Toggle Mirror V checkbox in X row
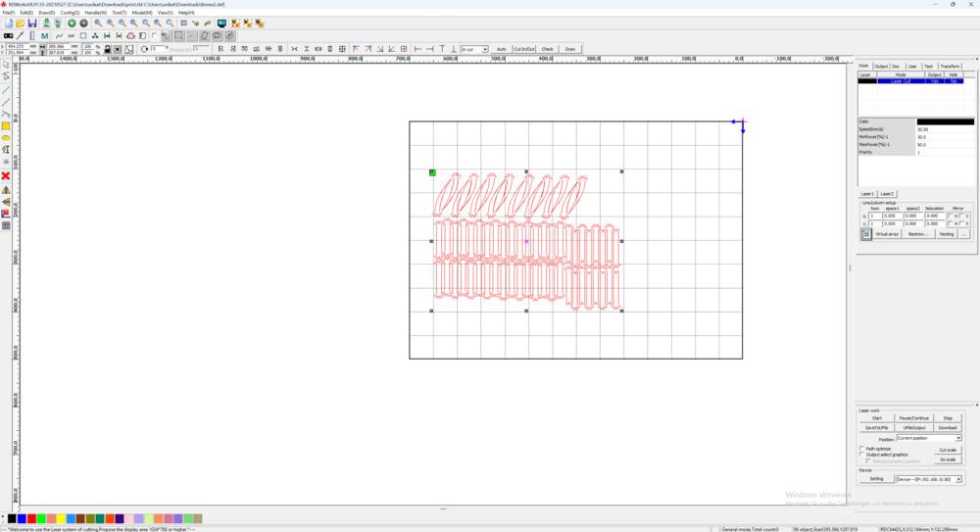The width and height of the screenshot is (980, 532). (x=961, y=216)
